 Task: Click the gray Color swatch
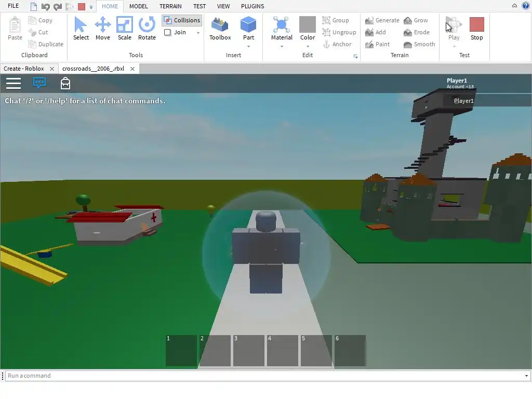308,24
